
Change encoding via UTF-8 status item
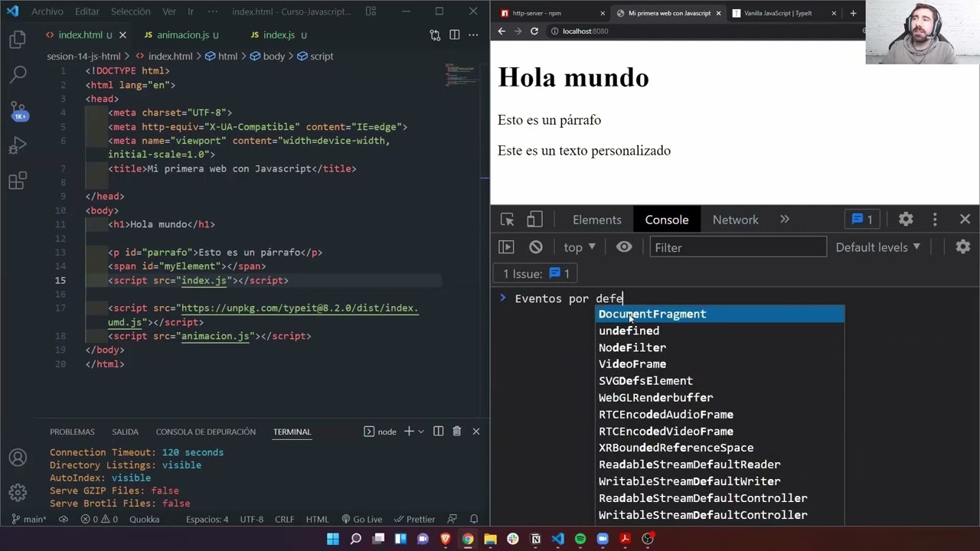pyautogui.click(x=252, y=519)
